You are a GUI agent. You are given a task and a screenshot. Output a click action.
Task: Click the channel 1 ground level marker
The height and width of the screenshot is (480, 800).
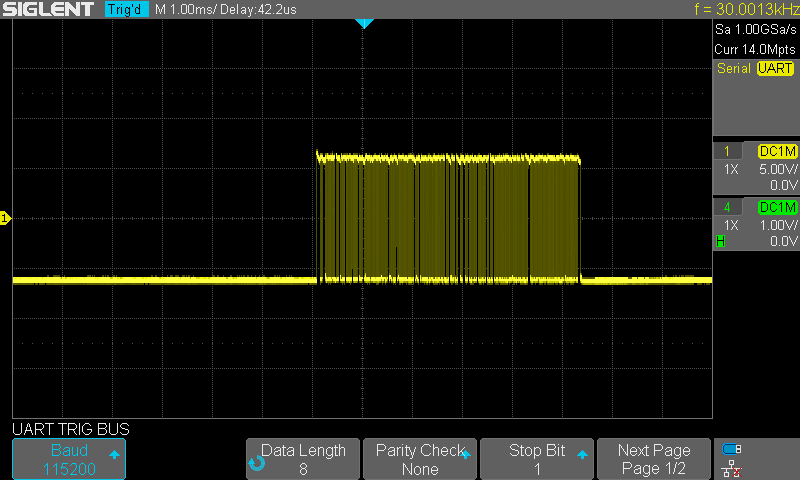click(5, 218)
